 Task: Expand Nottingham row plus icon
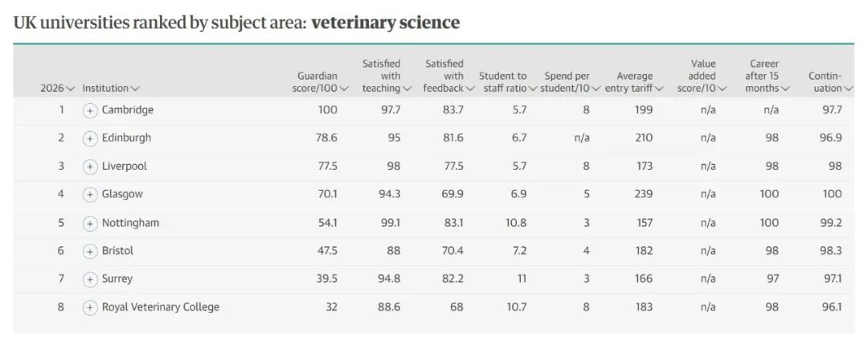[90, 223]
